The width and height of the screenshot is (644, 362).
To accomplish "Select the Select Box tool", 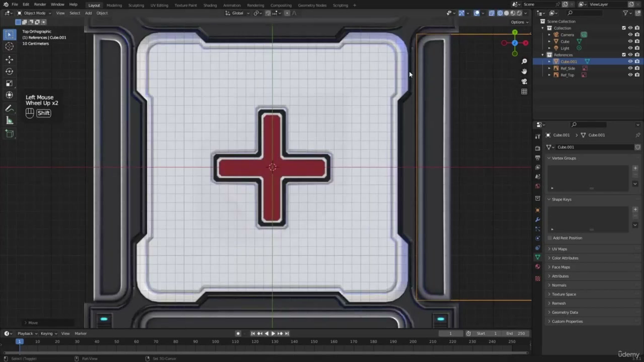I will click(x=9, y=34).
